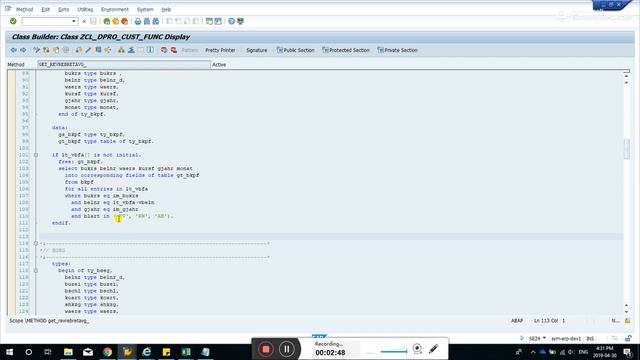Collapse the comment block at line 114
The image size is (640, 360).
[36, 244]
